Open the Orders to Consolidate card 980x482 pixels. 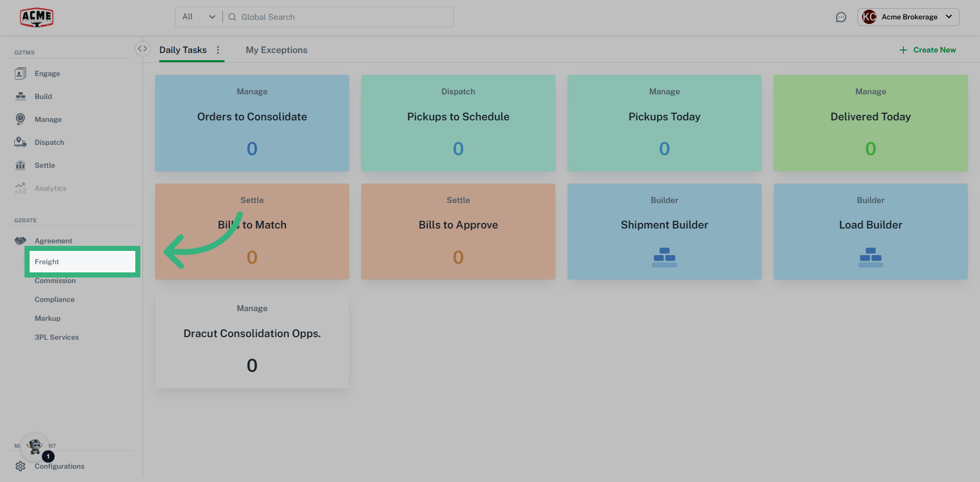point(252,123)
